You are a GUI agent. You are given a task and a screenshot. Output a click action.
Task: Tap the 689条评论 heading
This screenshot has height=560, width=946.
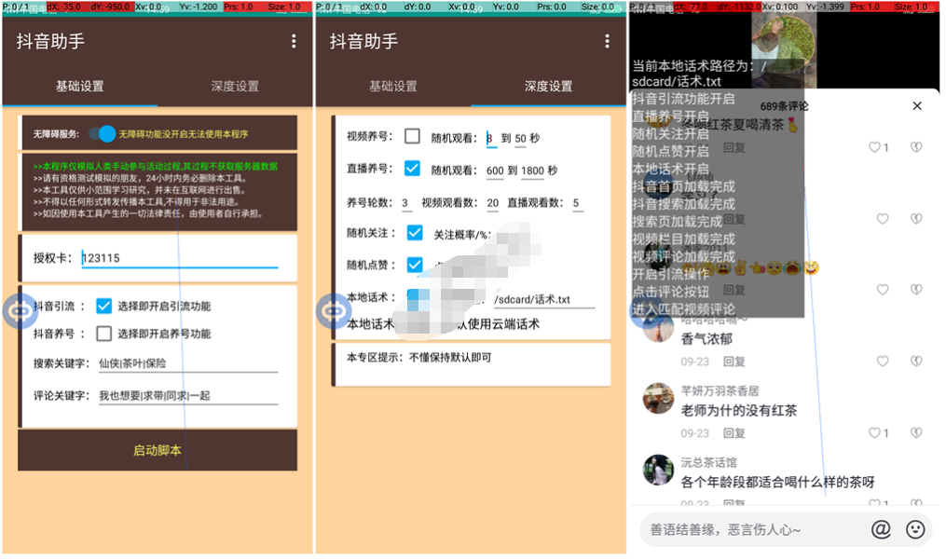click(x=784, y=106)
